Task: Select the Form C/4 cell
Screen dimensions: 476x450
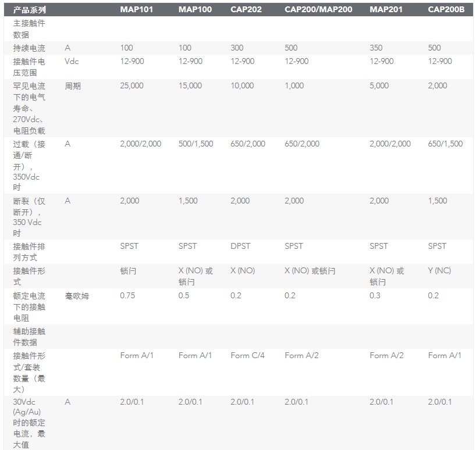Action: [x=247, y=355]
